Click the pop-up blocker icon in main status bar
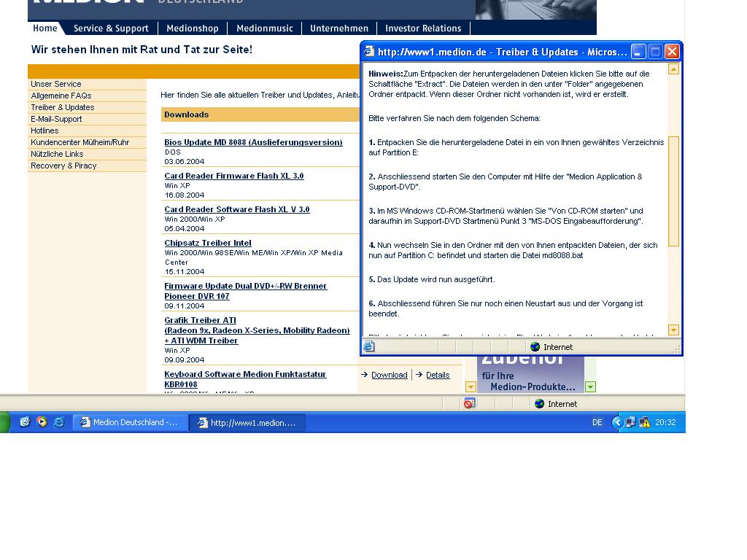The height and width of the screenshot is (560, 747). tap(469, 404)
